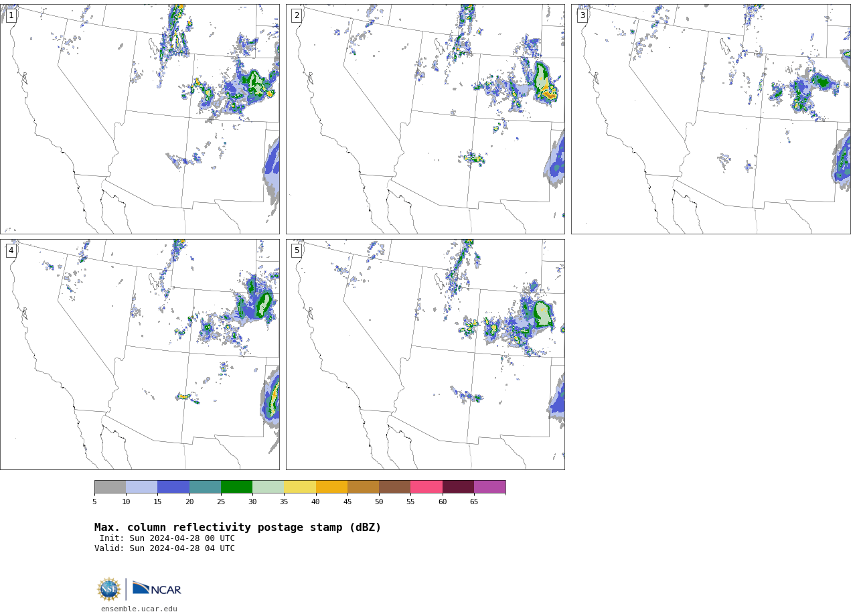Open ensemble member 3 reflectivity map
The height and width of the screenshot is (616, 857).
(x=710, y=119)
